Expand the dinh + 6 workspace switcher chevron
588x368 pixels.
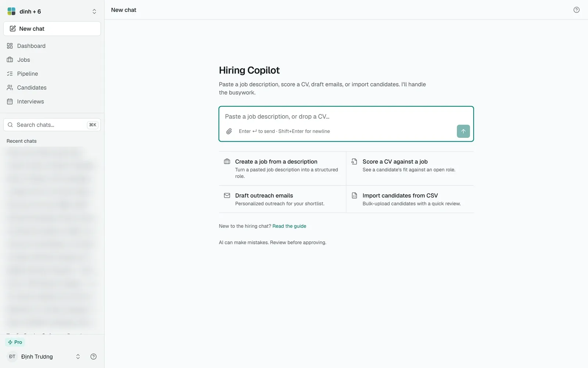point(94,11)
